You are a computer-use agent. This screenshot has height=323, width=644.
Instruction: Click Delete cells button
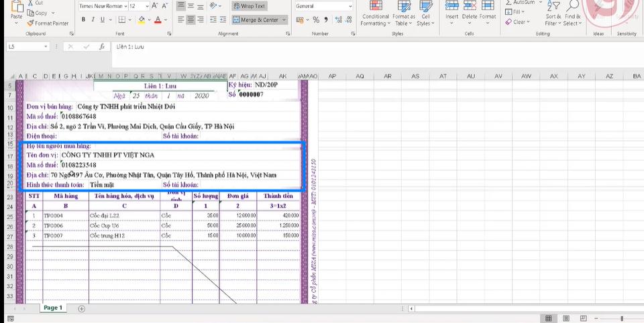tap(470, 12)
